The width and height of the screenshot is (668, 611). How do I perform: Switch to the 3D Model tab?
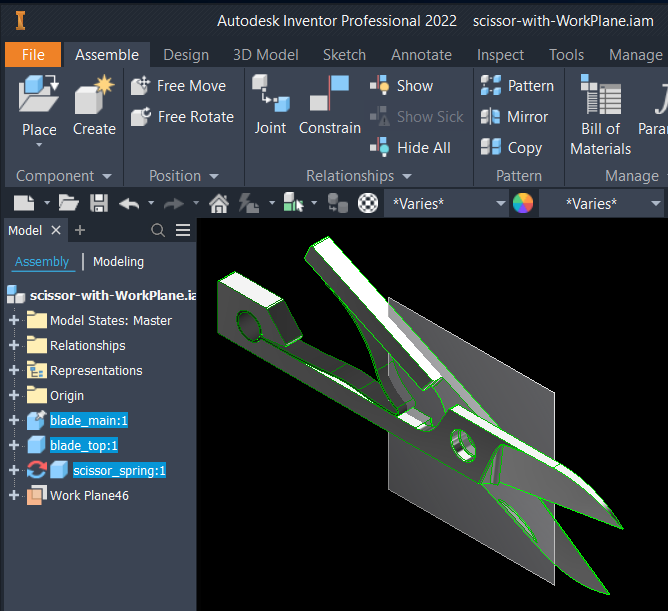pos(266,55)
